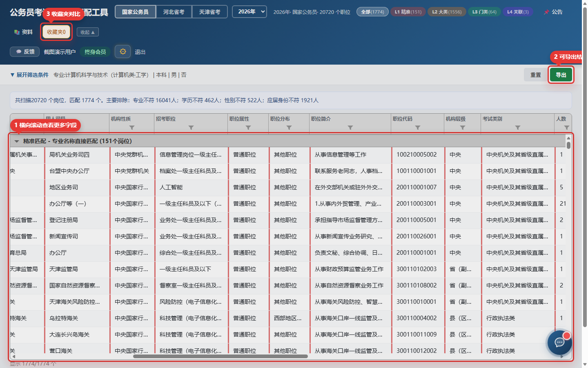Select cell 天津海关风险防控
This screenshot has width=588, height=368.
pos(77,302)
